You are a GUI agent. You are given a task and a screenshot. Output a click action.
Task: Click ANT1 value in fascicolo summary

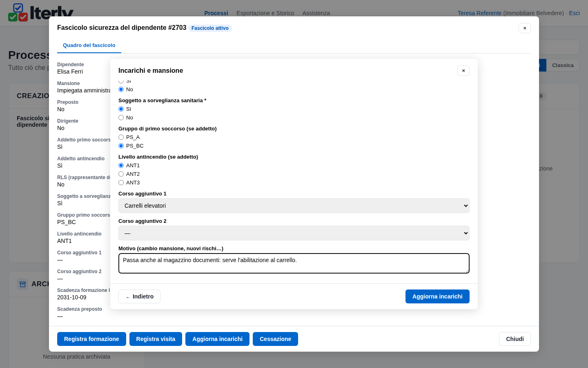pyautogui.click(x=65, y=241)
